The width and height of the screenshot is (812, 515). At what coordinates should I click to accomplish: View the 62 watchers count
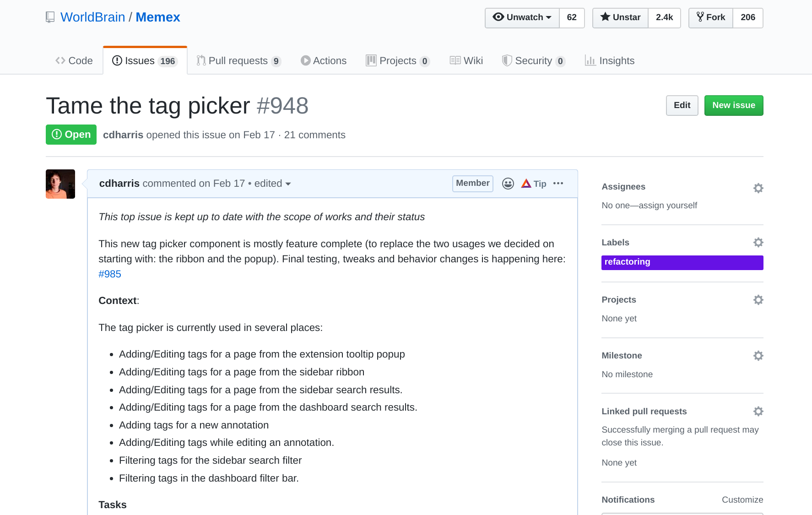pyautogui.click(x=572, y=18)
